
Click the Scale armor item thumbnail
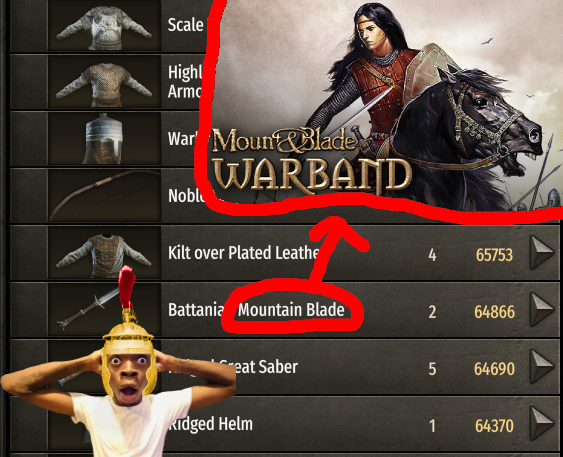coord(104,25)
